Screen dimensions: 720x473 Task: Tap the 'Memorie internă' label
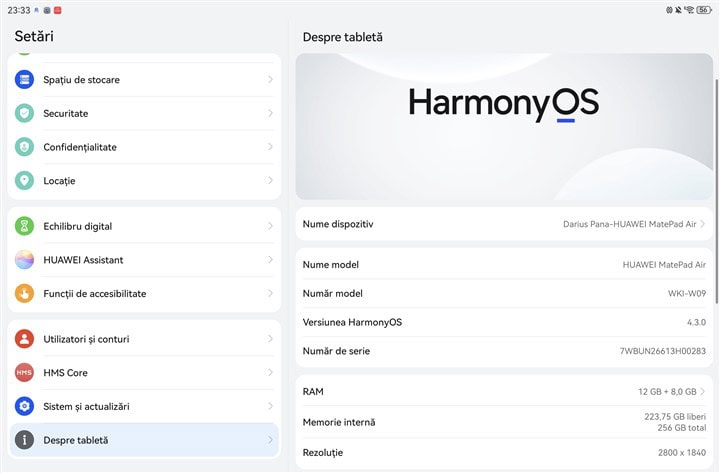[x=339, y=422]
